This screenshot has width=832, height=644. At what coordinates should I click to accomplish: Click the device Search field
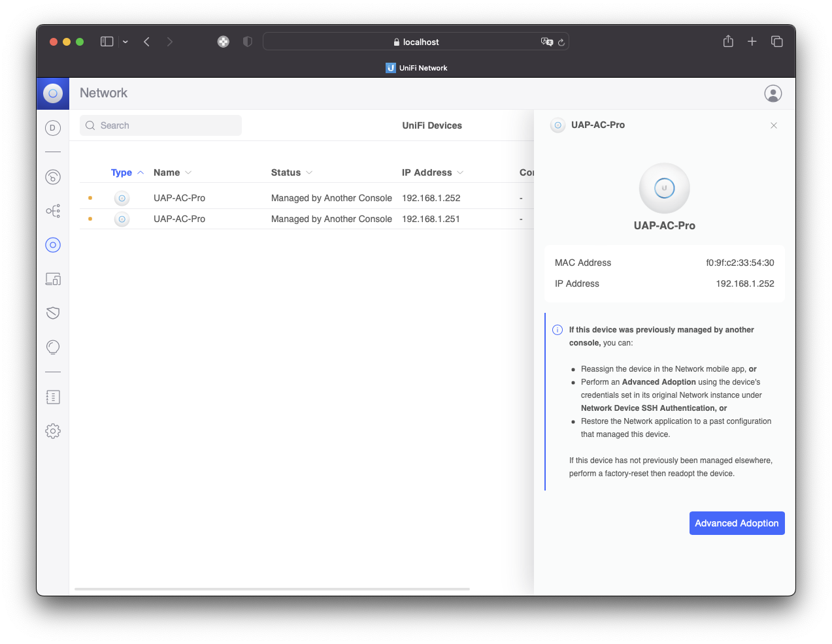(x=161, y=125)
